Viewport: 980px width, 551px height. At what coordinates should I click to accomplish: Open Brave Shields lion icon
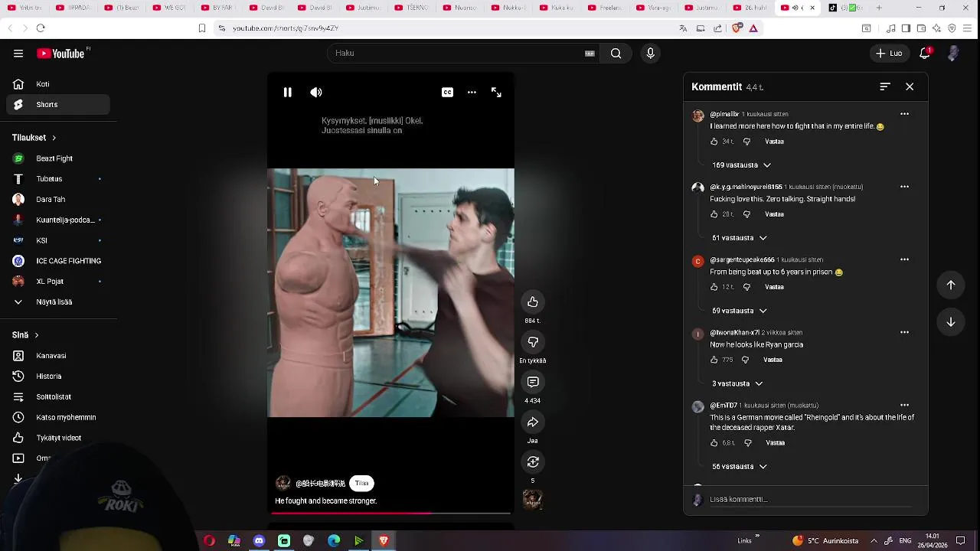coord(737,28)
